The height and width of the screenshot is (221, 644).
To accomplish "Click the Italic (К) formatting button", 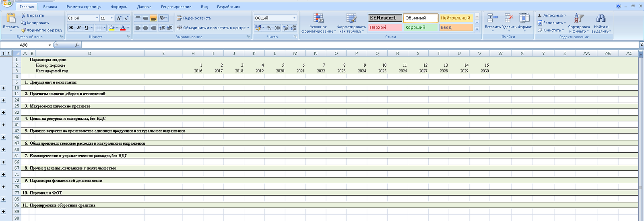I will (79, 28).
